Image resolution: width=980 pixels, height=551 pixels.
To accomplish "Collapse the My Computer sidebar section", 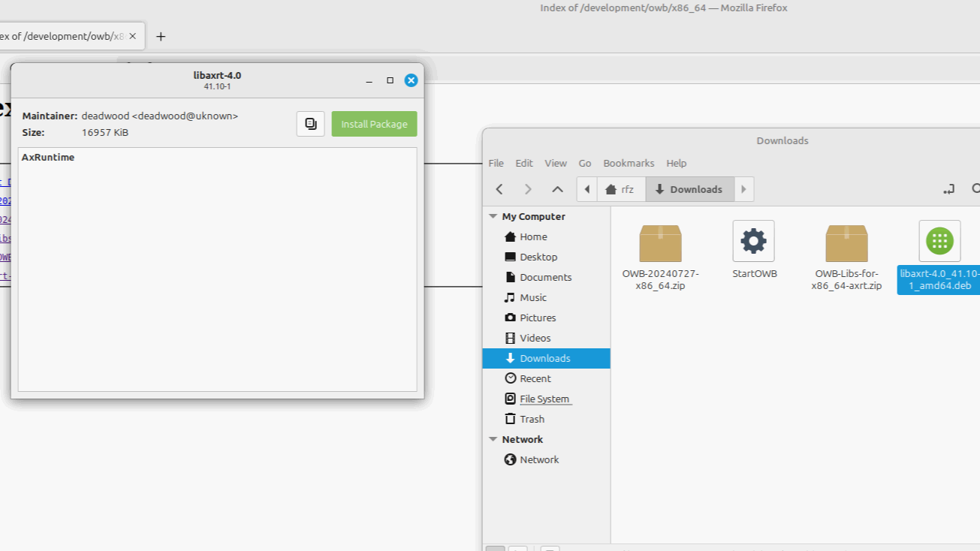I will click(493, 216).
